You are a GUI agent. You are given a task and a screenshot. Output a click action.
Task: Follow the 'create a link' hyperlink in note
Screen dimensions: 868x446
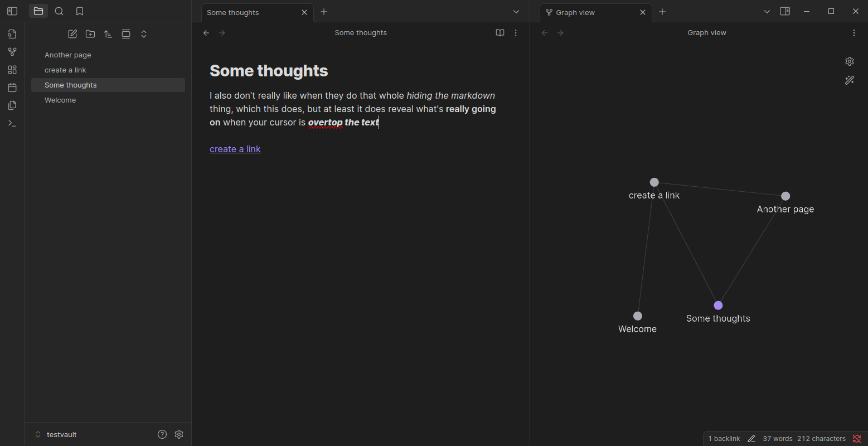click(235, 149)
